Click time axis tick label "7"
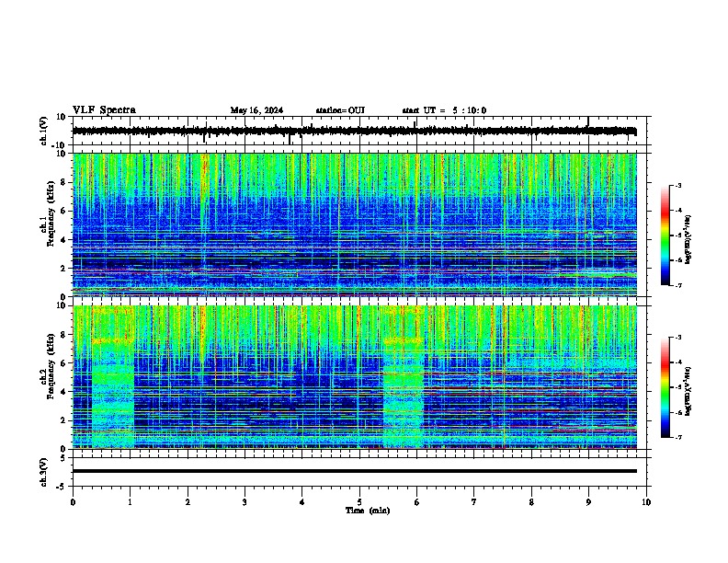 click(474, 502)
